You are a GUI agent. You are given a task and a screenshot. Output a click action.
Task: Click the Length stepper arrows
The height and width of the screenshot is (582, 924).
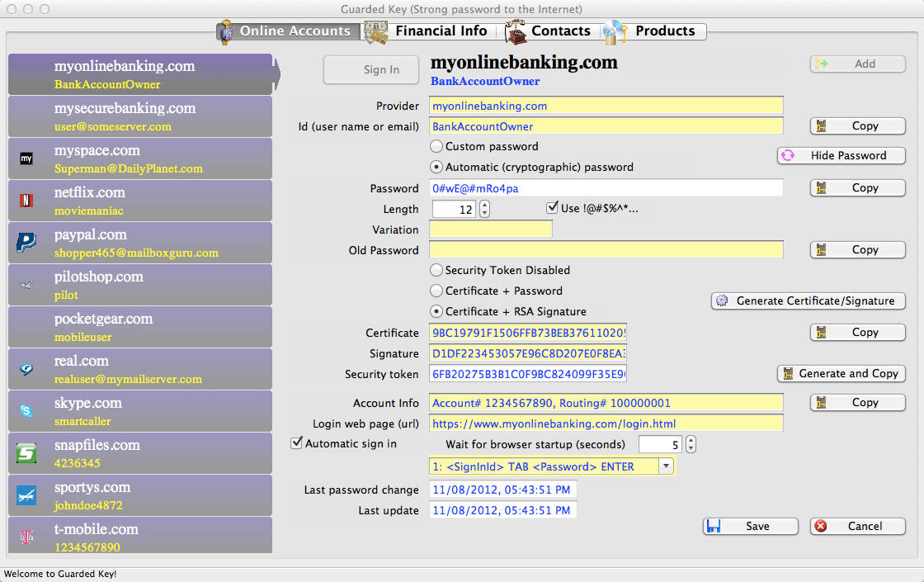pos(484,209)
